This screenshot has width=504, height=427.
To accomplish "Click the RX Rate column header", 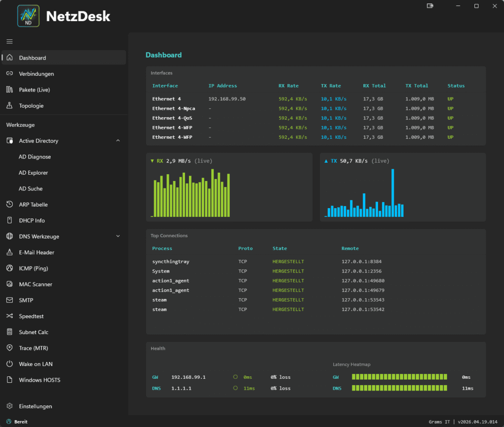I will [288, 86].
